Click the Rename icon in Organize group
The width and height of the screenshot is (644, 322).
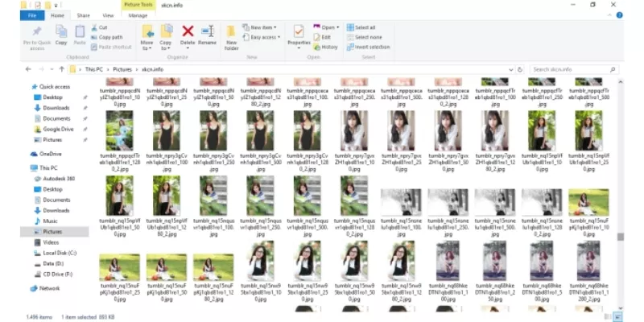tap(208, 31)
